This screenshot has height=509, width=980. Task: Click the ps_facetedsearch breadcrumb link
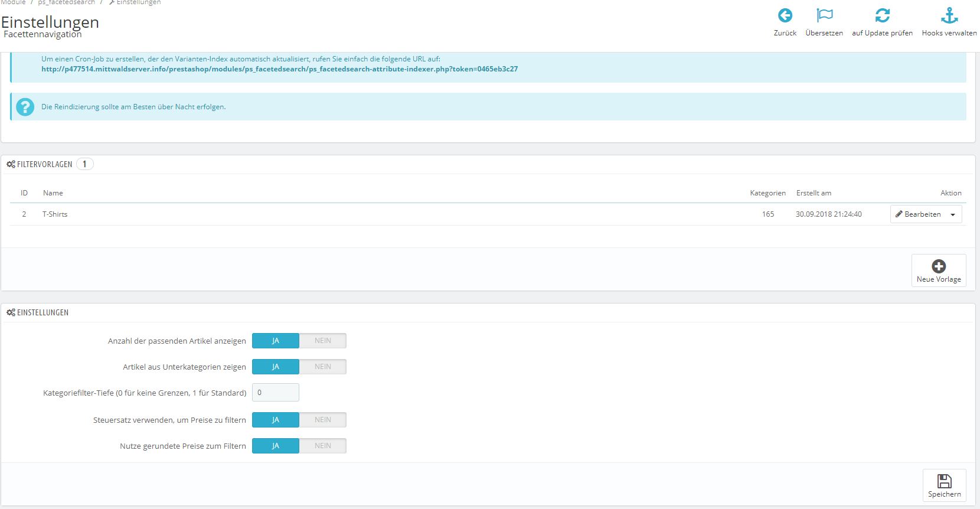tap(66, 2)
